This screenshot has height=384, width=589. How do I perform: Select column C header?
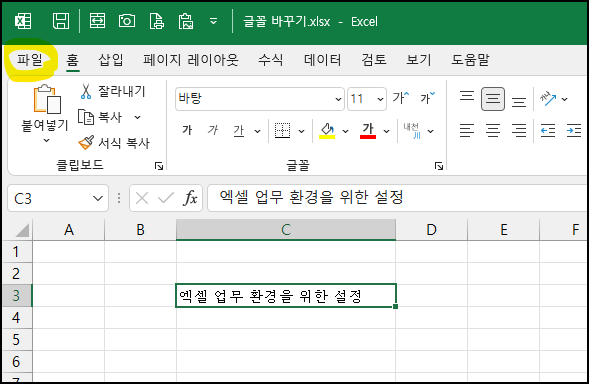(286, 229)
